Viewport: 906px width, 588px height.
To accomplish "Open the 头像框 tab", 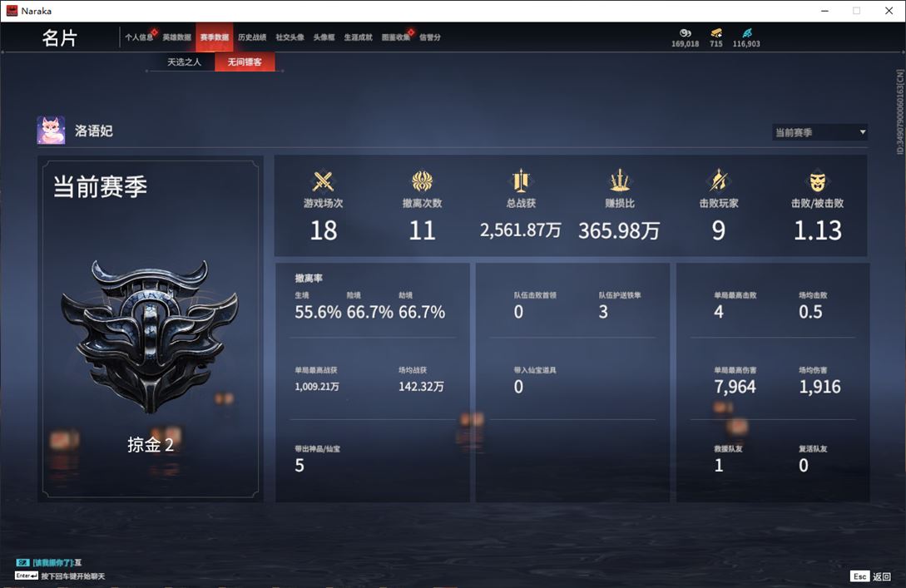I will click(x=324, y=37).
